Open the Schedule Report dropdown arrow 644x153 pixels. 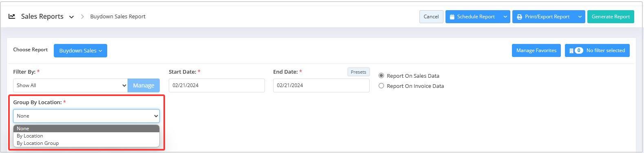(505, 17)
